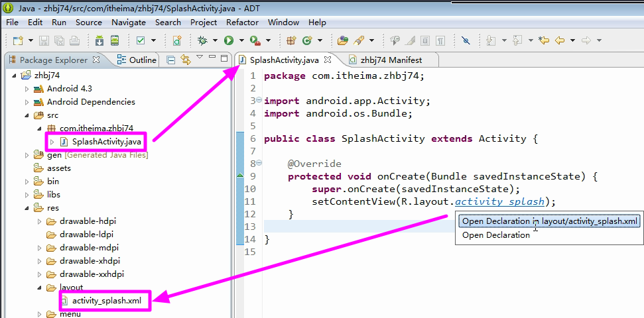The image size is (644, 318).
Task: Click the New Java Package icon
Action: coord(291,40)
